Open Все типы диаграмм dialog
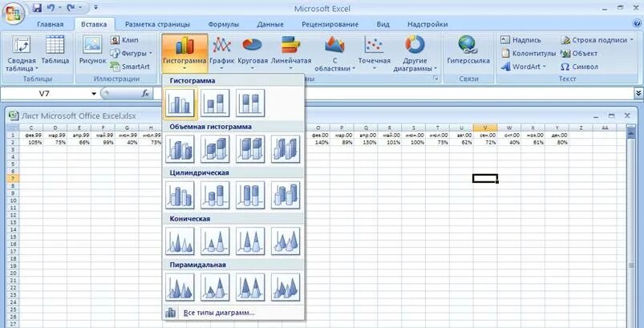 click(233, 313)
